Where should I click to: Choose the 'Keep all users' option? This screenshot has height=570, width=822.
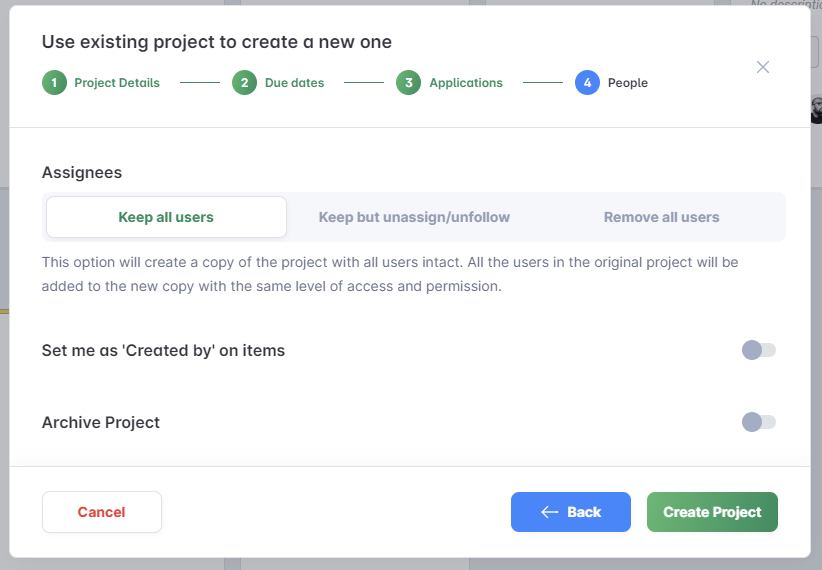point(166,217)
